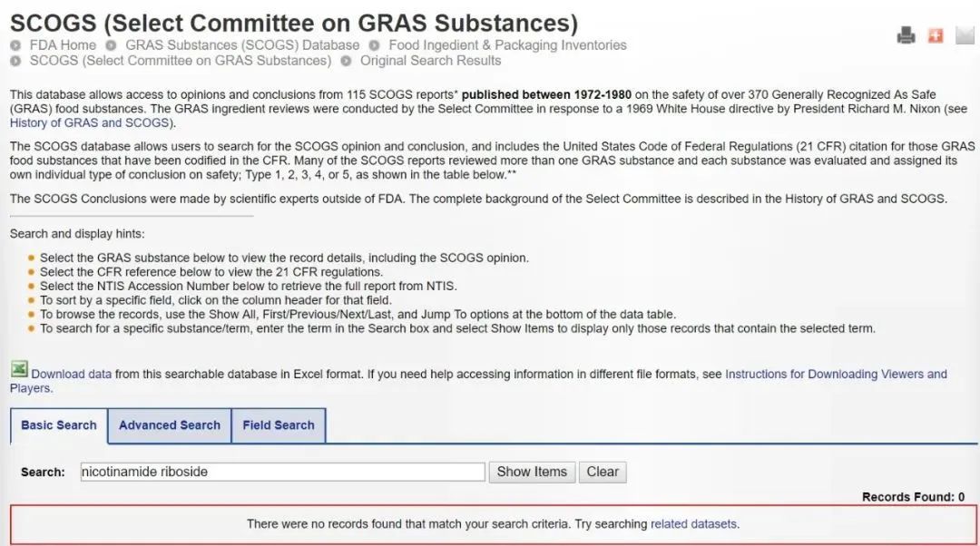Click the Search text input field
Screen dimensions: 980x546
click(x=282, y=472)
